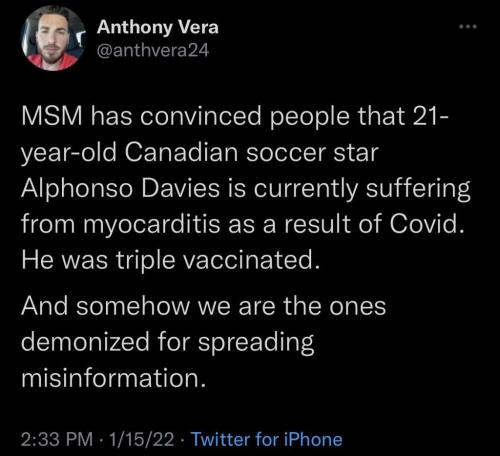The height and width of the screenshot is (456, 500).
Task: Tap the line starting 'And somehow we are'
Action: pos(204,306)
